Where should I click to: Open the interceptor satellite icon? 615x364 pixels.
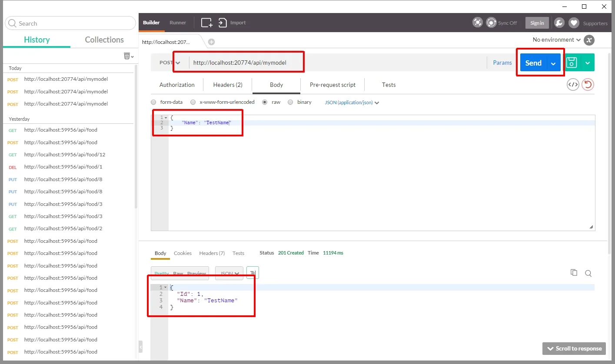(477, 23)
